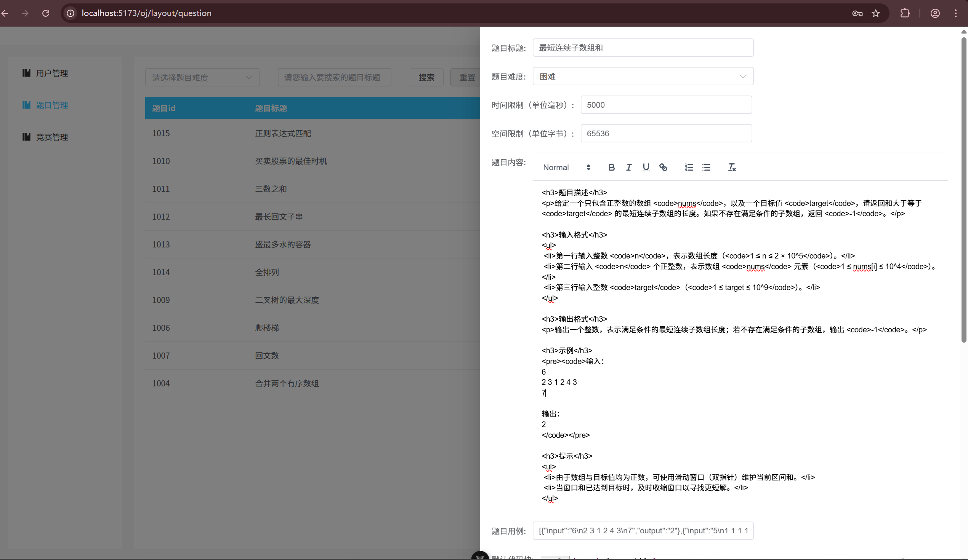Open the 困难 difficulty selector

(x=643, y=76)
